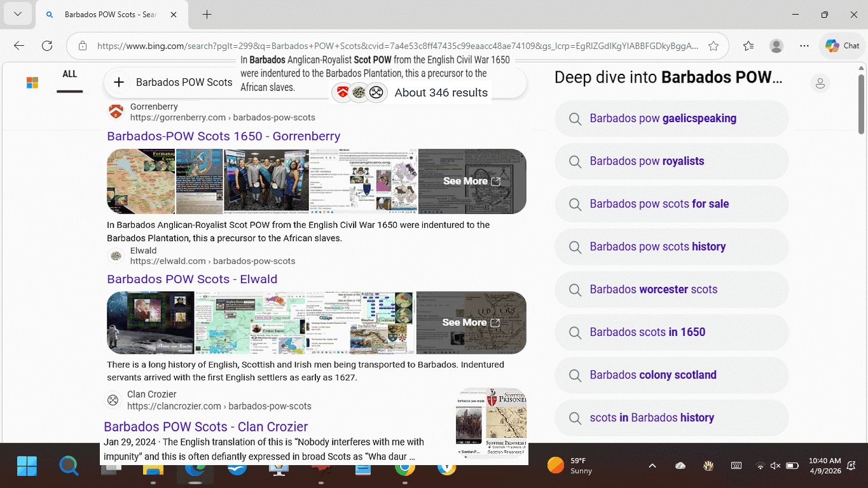Open Barbados-POW Scots 1650 - Gorrenberry link

click(223, 136)
